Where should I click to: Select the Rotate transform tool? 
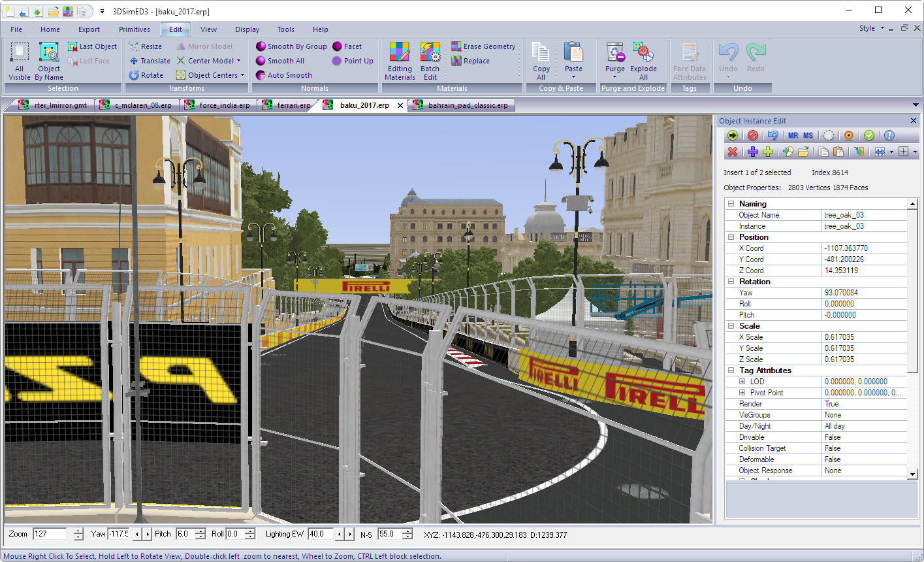tap(146, 75)
